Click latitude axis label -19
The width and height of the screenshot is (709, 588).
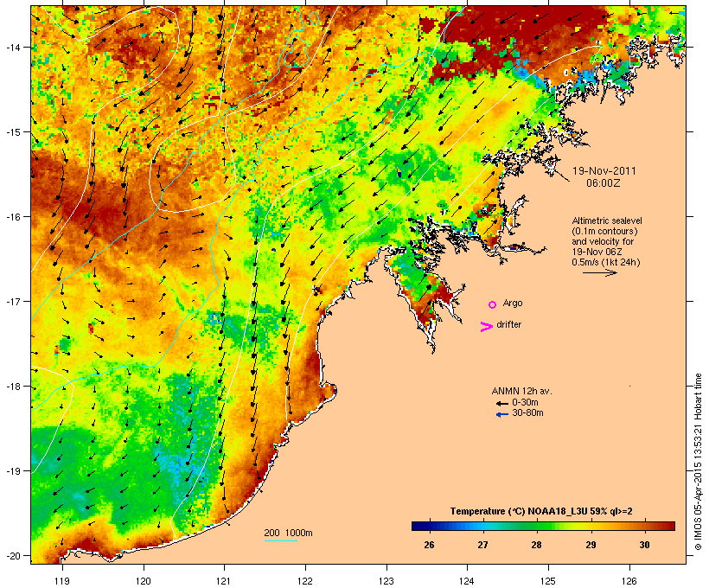coord(13,471)
